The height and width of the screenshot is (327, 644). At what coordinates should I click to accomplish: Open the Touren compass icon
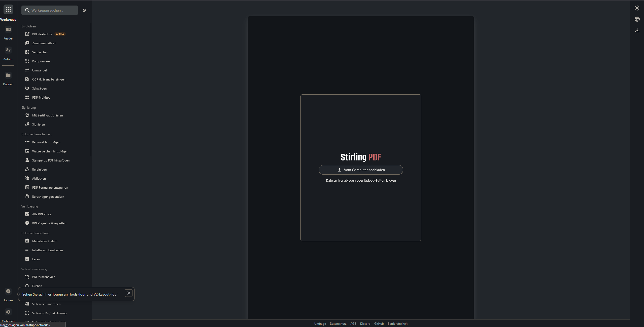point(8,291)
